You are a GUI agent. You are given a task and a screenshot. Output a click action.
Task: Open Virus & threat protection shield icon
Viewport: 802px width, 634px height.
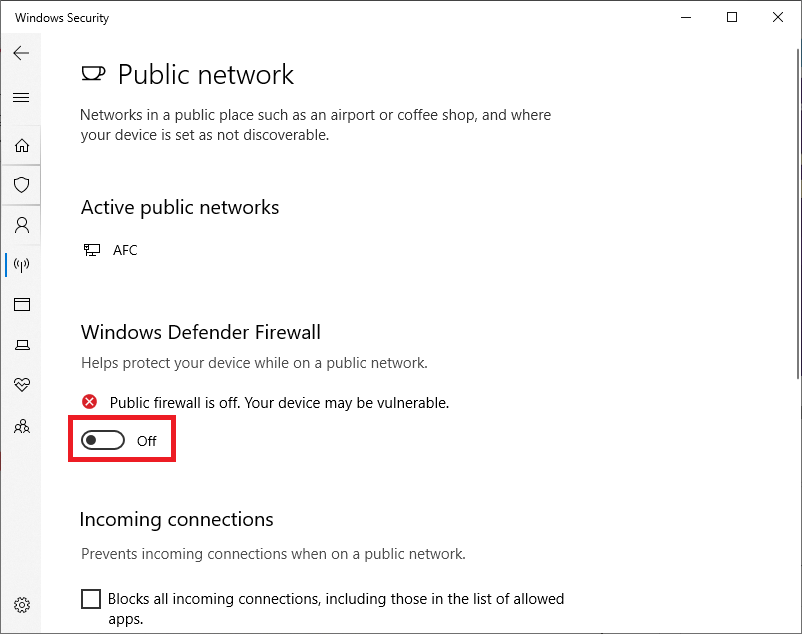(x=21, y=185)
